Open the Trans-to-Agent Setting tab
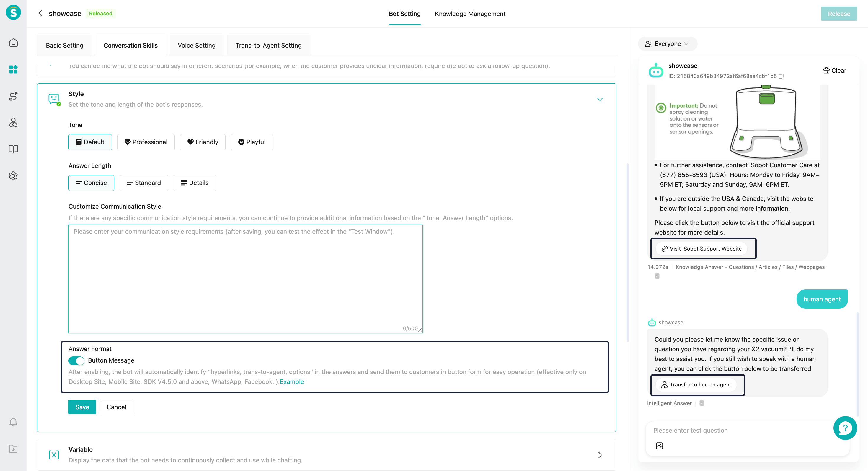Image resolution: width=868 pixels, height=471 pixels. pyautogui.click(x=268, y=46)
